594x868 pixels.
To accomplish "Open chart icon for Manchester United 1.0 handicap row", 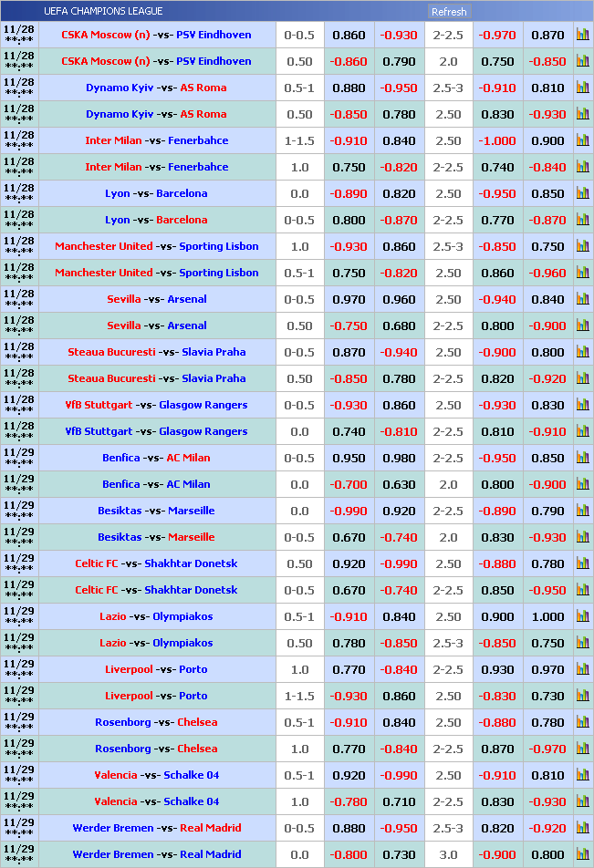I will click(x=582, y=246).
